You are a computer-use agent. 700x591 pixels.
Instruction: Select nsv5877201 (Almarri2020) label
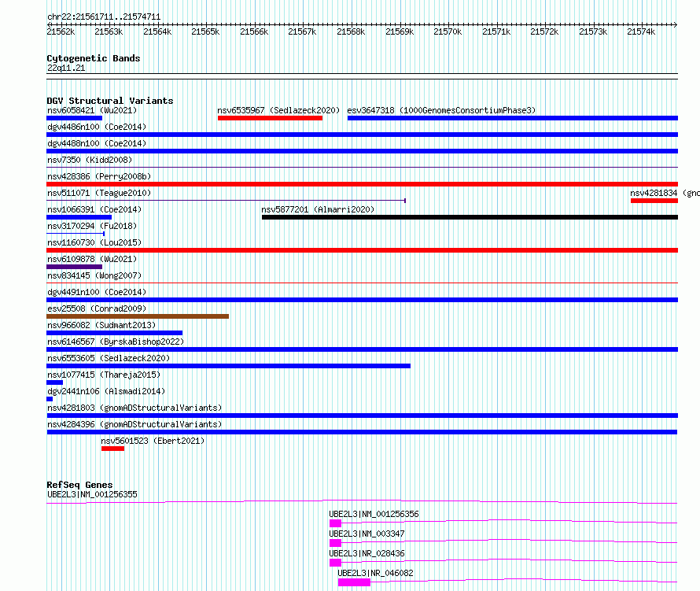(318, 209)
